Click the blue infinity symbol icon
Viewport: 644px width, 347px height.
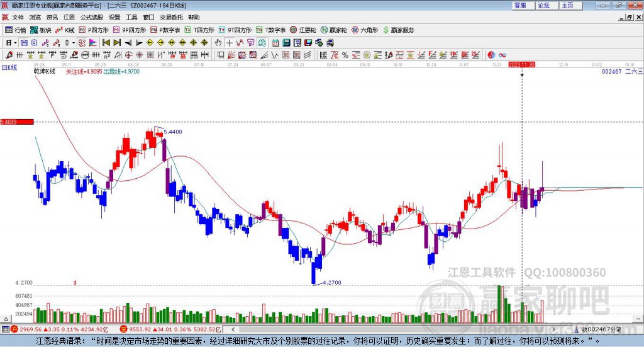pyautogui.click(x=502, y=55)
